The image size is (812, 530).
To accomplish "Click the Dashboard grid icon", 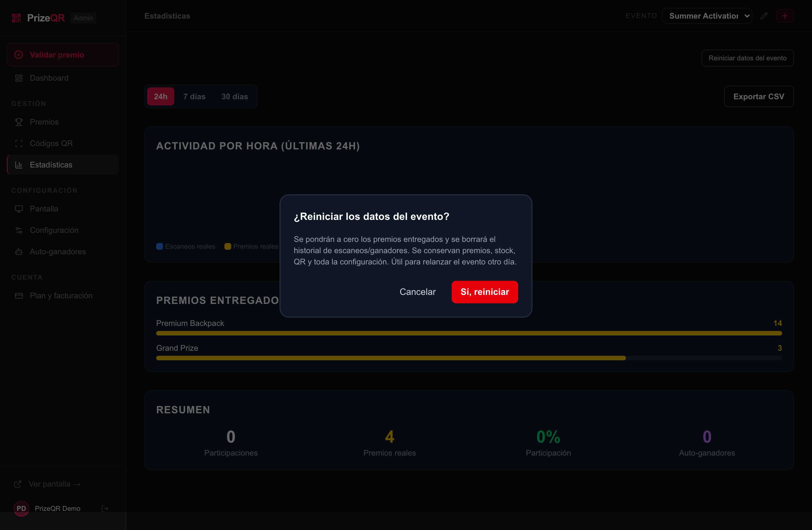I will (x=19, y=78).
